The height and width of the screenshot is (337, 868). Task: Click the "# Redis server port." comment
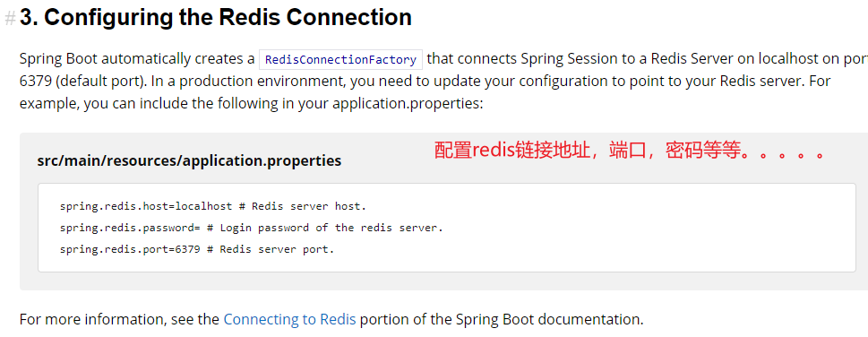(271, 249)
